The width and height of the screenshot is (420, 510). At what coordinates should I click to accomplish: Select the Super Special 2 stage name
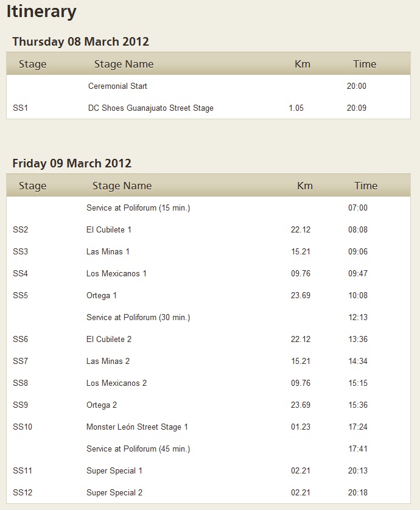tap(114, 493)
